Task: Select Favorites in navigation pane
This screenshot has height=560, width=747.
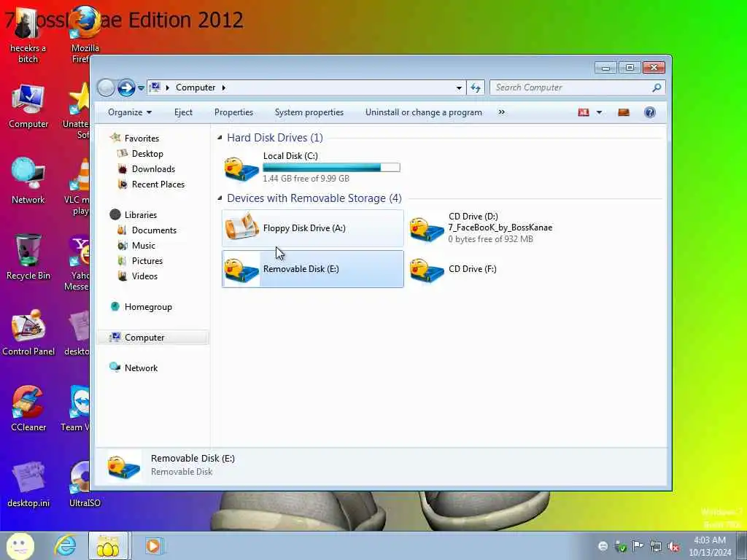Action: tap(142, 138)
